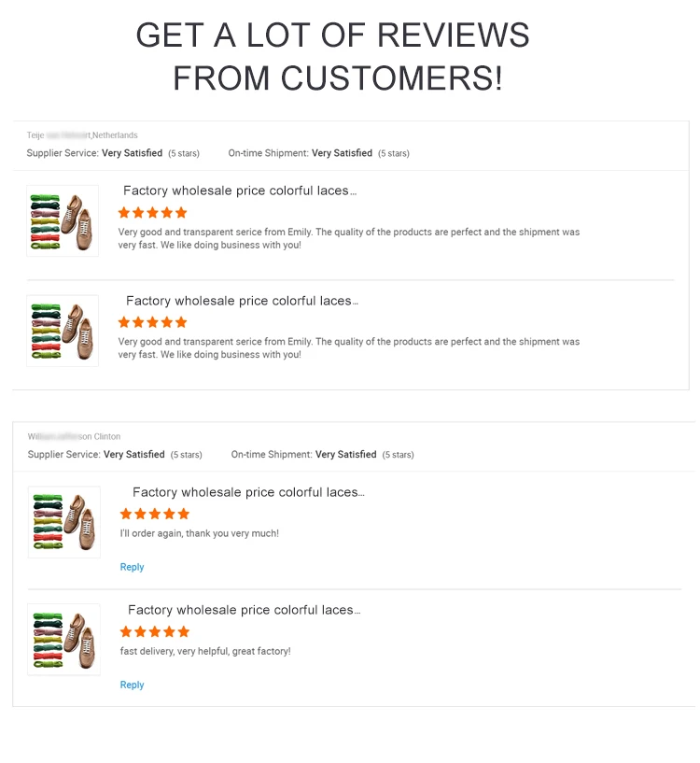Click the Netherlands reviewer name

[x=82, y=135]
